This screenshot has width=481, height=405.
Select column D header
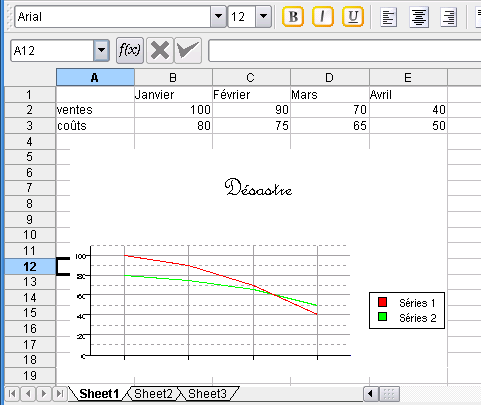330,77
